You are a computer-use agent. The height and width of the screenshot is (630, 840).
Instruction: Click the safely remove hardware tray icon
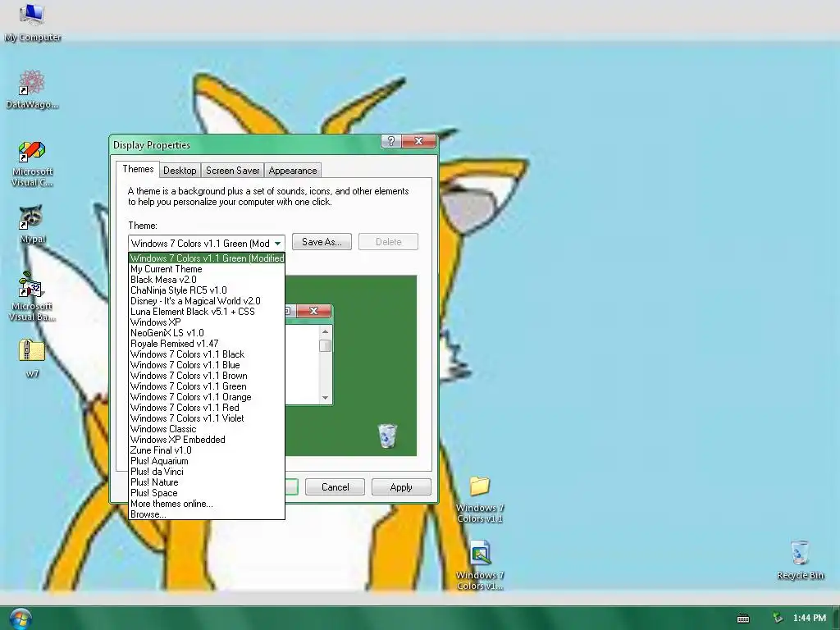[778, 618]
